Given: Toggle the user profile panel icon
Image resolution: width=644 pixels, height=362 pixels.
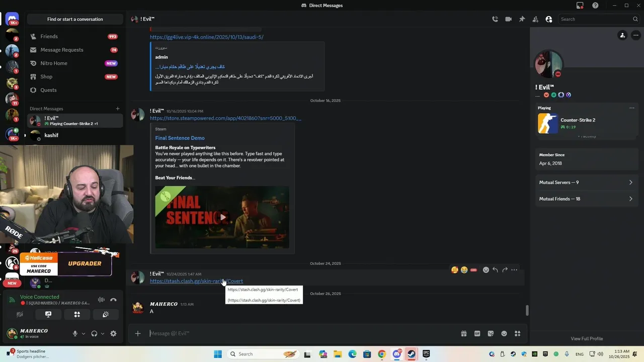Looking at the screenshot, I should coord(549,19).
